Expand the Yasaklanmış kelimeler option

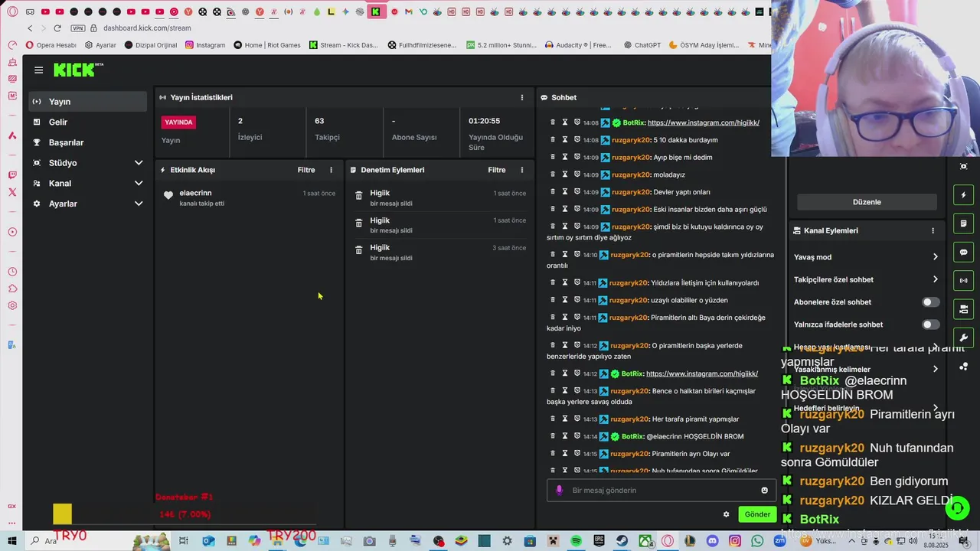click(866, 369)
